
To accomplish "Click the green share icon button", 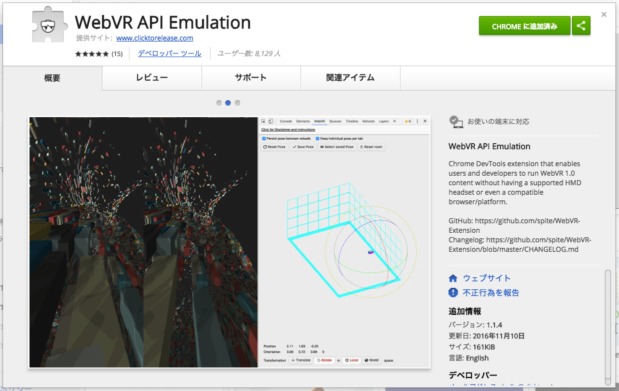I will 581,26.
